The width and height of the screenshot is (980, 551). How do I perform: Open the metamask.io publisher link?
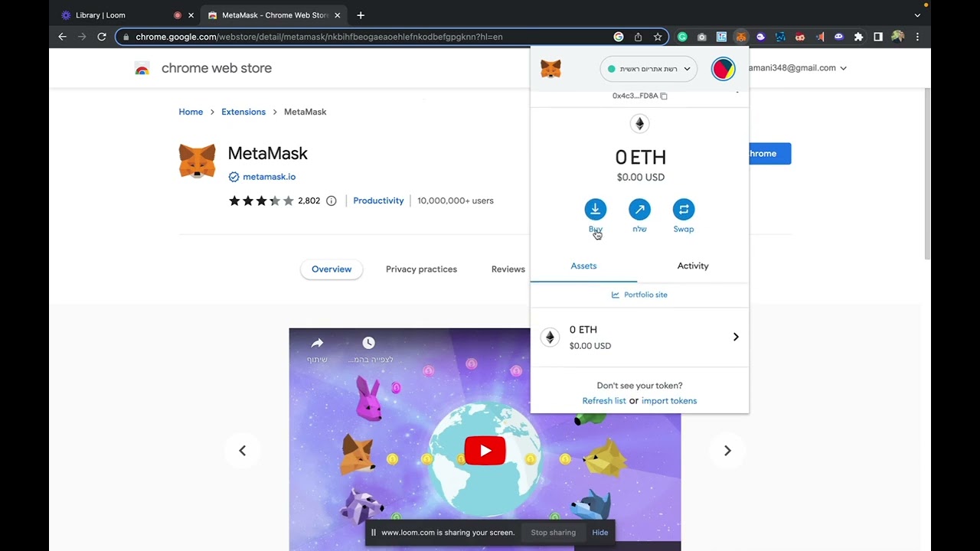pos(269,177)
